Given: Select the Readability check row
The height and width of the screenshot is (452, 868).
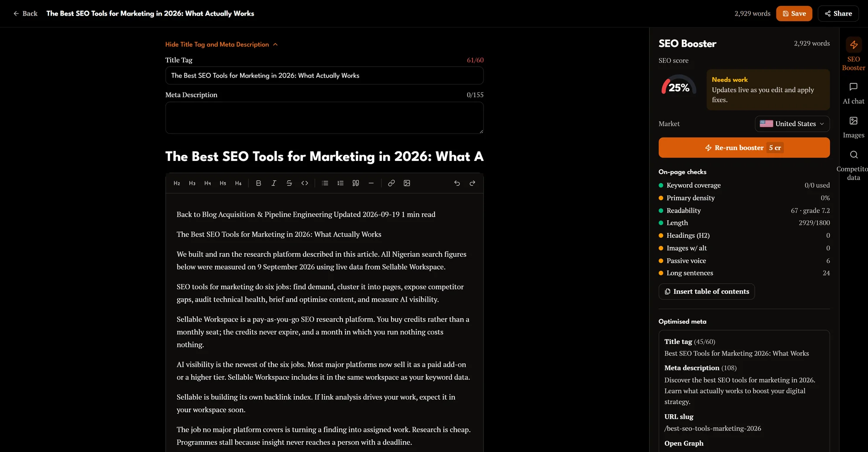Looking at the screenshot, I should [x=744, y=210].
